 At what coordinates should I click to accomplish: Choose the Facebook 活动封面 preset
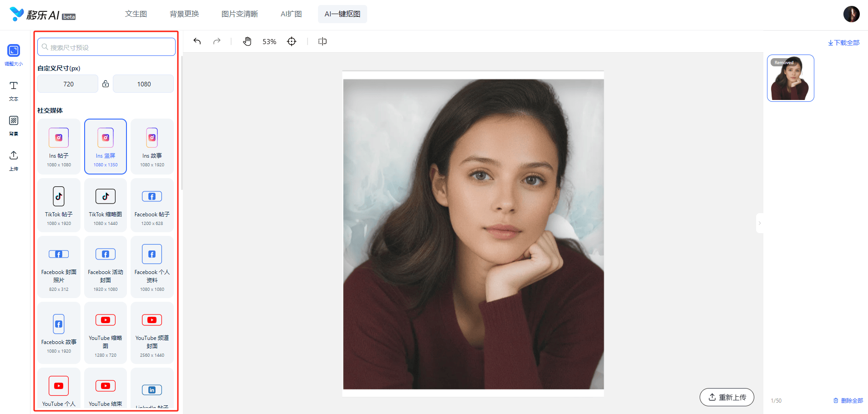pyautogui.click(x=106, y=267)
